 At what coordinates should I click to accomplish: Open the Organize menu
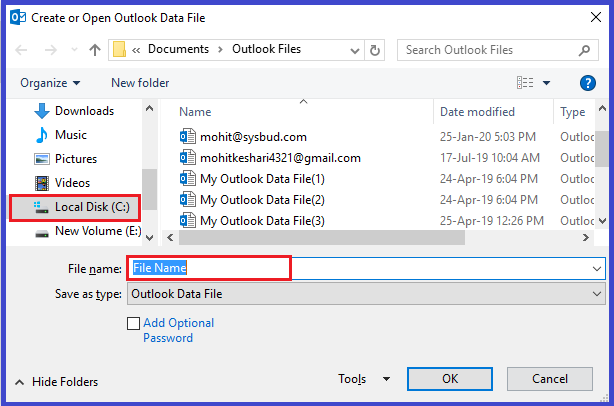(50, 83)
